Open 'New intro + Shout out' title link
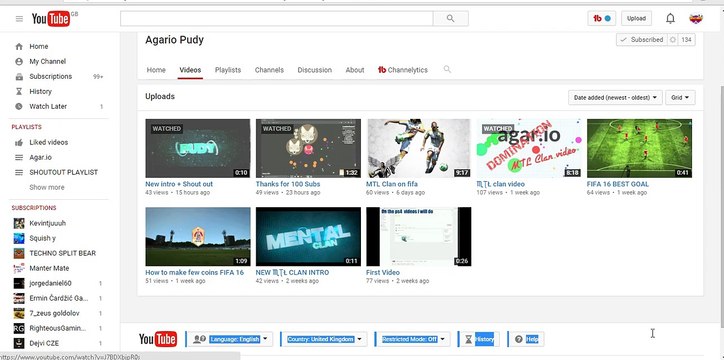 tap(179, 184)
